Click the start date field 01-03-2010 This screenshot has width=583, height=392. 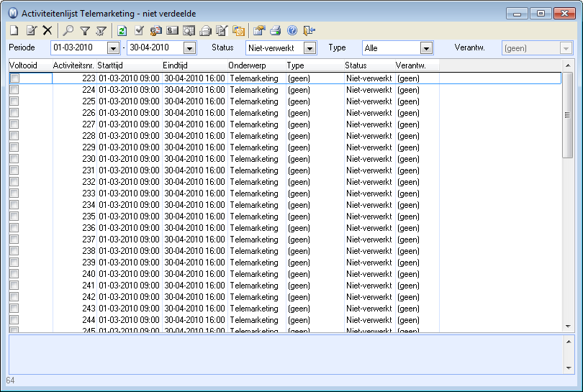pyautogui.click(x=79, y=47)
